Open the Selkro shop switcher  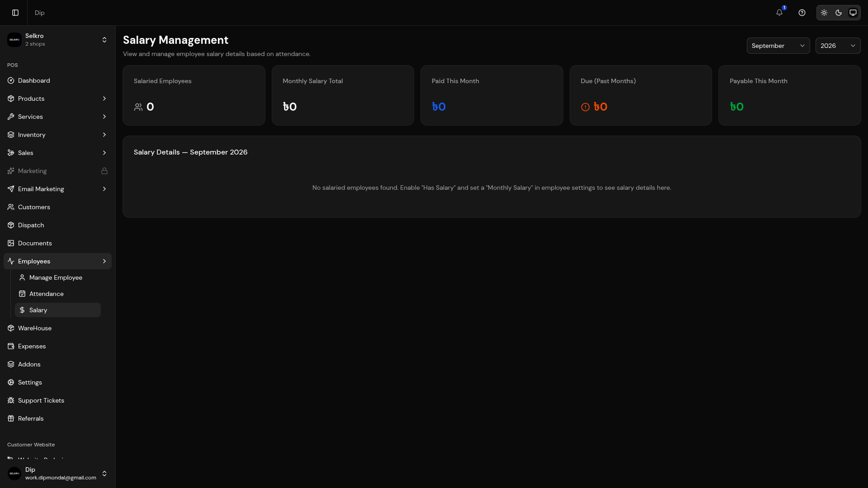click(x=57, y=40)
